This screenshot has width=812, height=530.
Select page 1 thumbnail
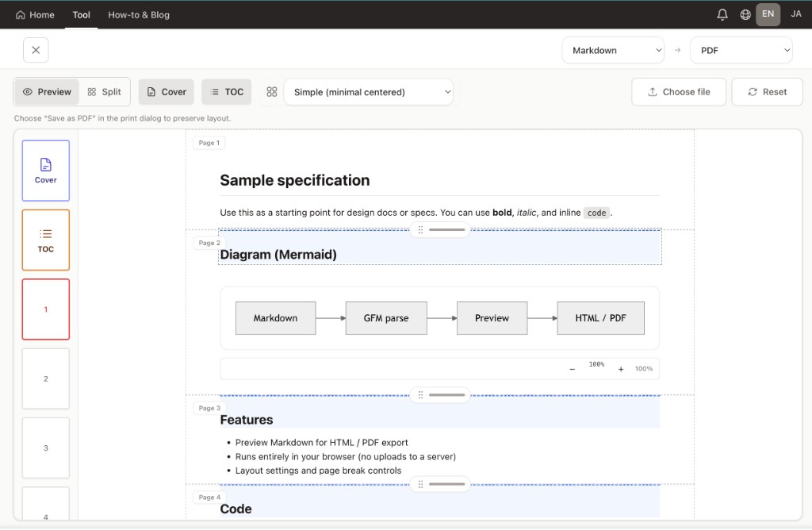(45, 309)
